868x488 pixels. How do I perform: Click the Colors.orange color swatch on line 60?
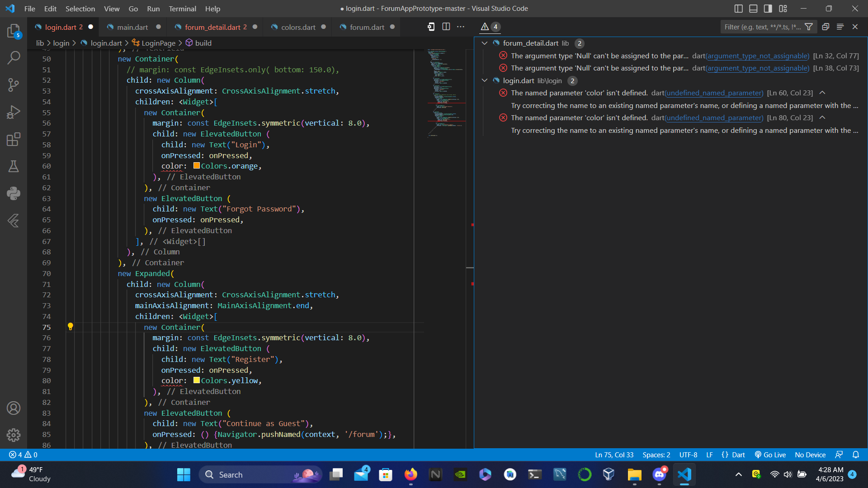pyautogui.click(x=196, y=165)
